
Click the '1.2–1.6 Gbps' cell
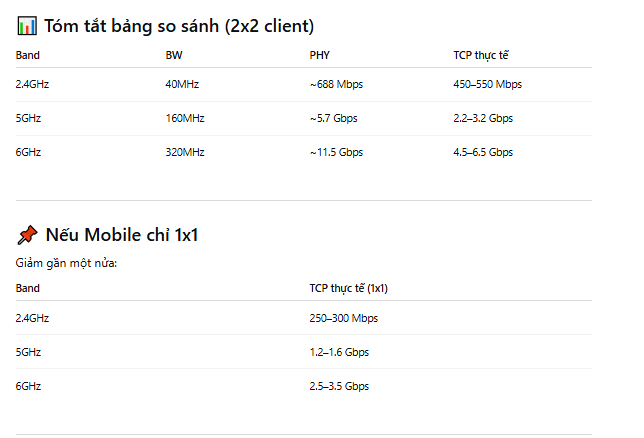tap(339, 352)
